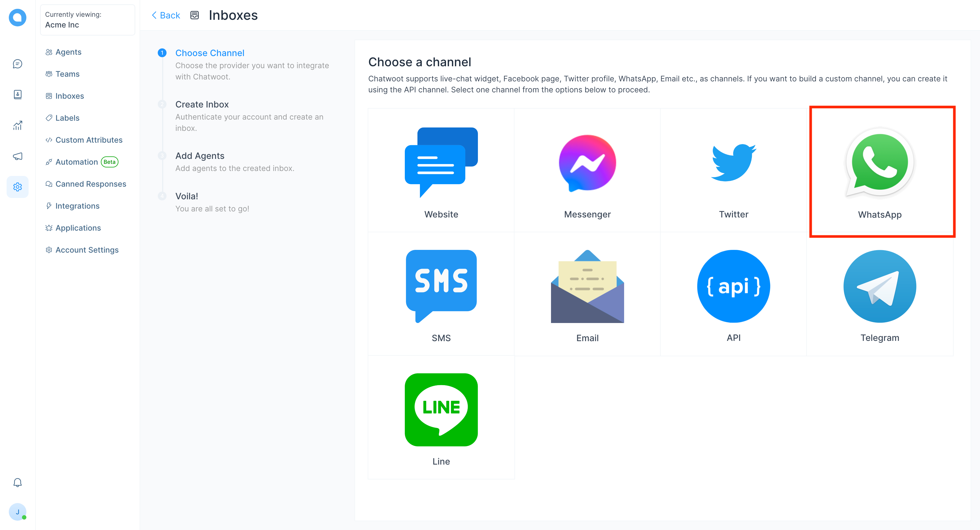The width and height of the screenshot is (980, 530).
Task: Navigate to Labels settings
Action: coord(68,117)
